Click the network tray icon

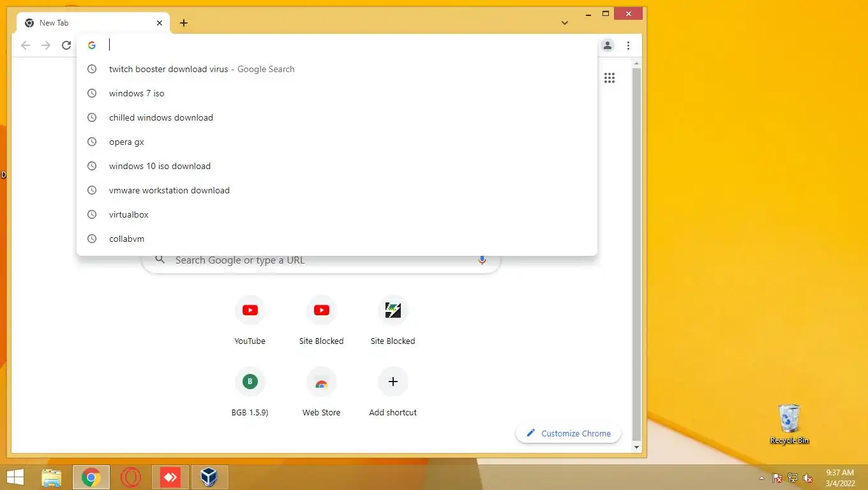coord(793,478)
